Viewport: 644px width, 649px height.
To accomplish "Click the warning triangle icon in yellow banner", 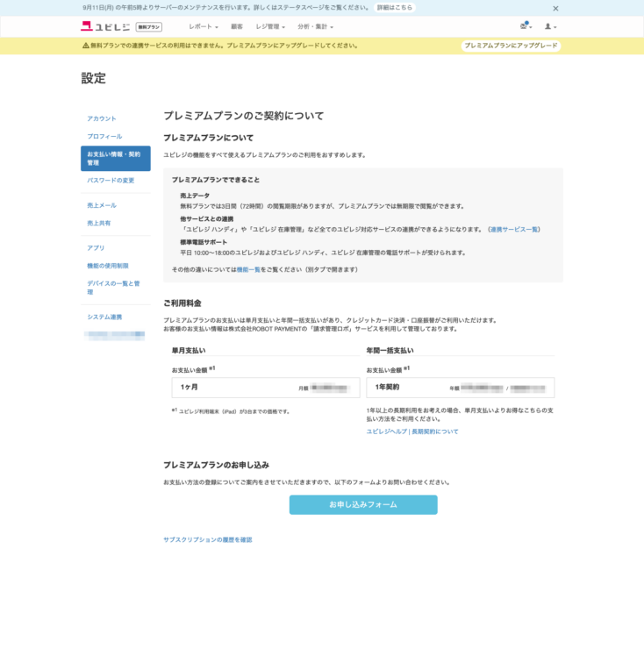I will pyautogui.click(x=86, y=46).
